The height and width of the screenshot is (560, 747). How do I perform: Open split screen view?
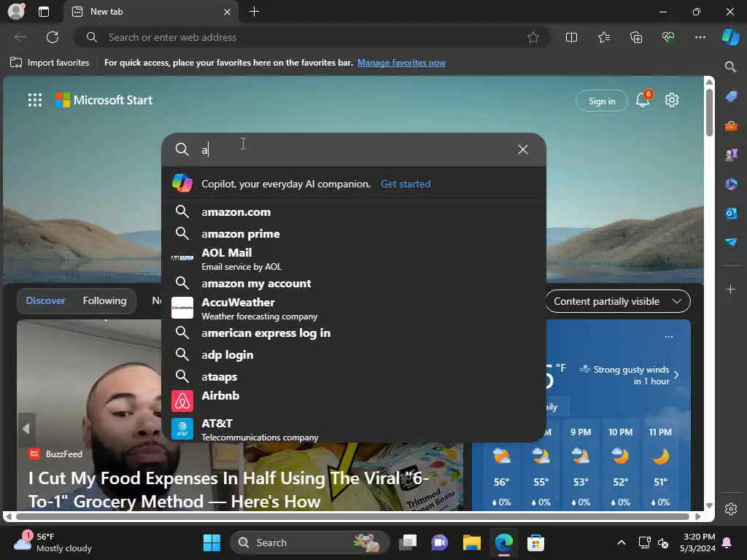coord(571,37)
